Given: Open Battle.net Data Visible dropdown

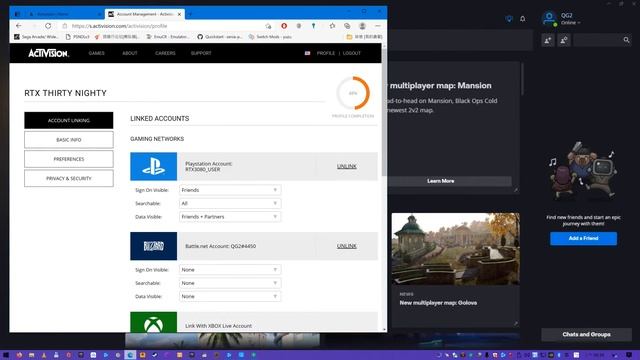Looking at the screenshot, I should click(230, 296).
